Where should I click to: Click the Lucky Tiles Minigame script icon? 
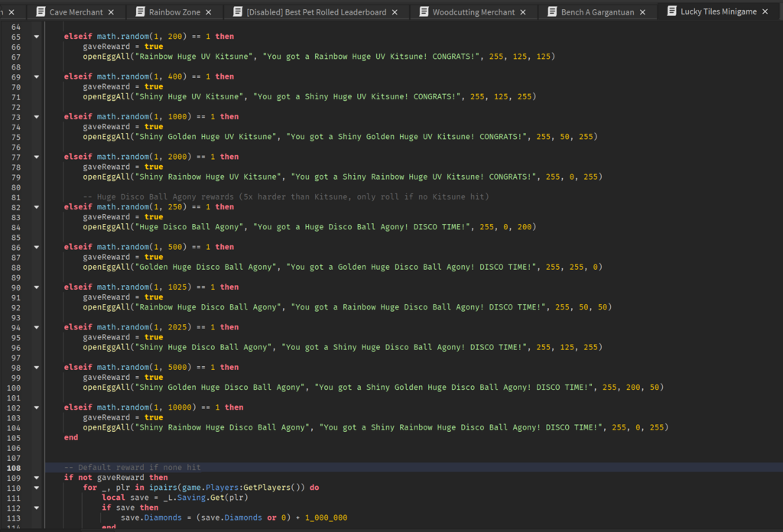(670, 11)
